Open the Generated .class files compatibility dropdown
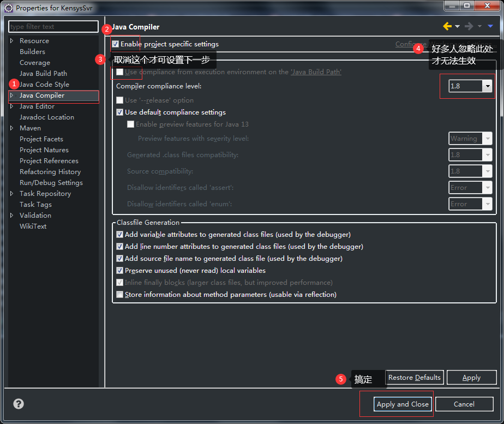Image resolution: width=504 pixels, height=424 pixels. [x=488, y=154]
